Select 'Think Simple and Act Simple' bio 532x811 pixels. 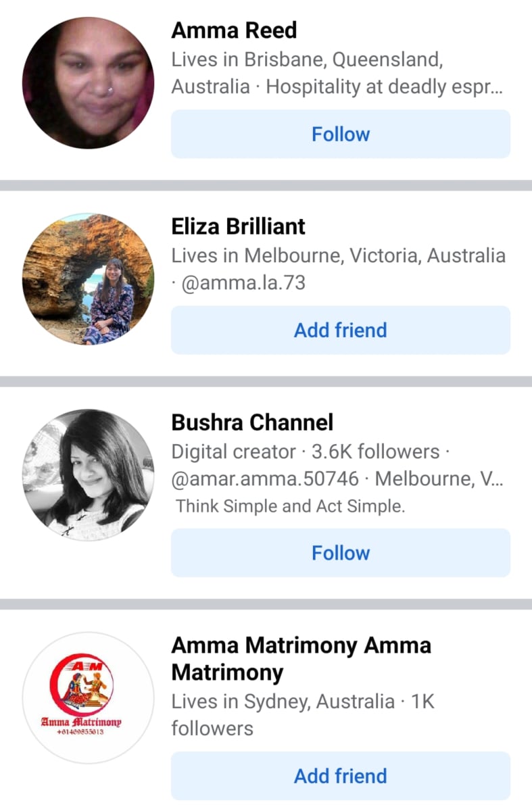[291, 506]
